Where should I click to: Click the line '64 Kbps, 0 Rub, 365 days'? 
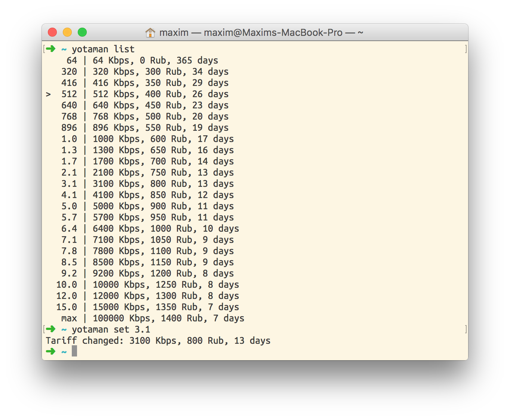155,60
